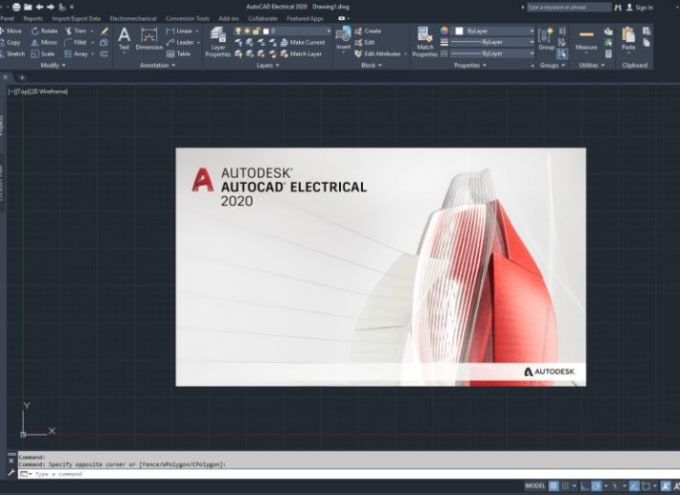Screen dimensions: 680x495
Task: Switch to the Conversion Tools tab
Action: point(187,19)
